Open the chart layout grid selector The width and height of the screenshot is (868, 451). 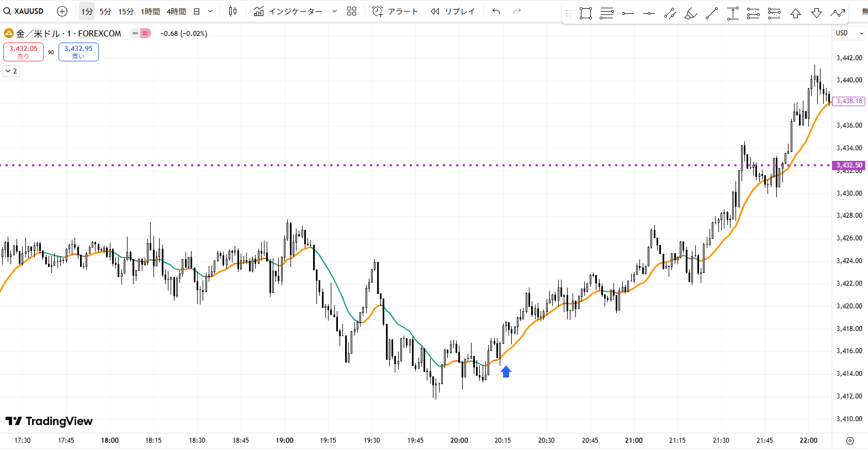click(352, 11)
